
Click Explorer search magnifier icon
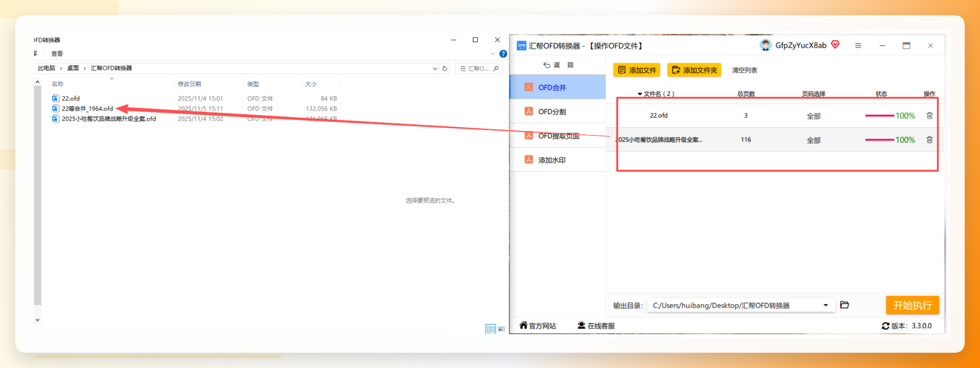coord(496,68)
